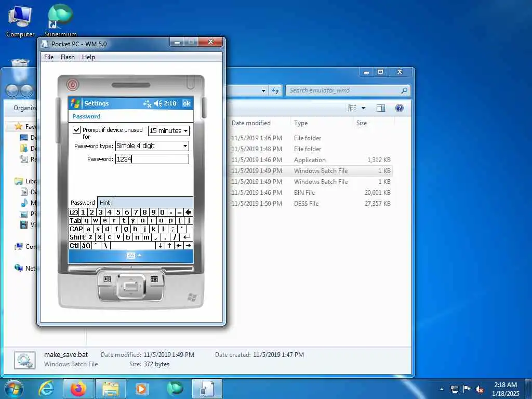Tap the ok button in Settings title bar

[x=187, y=103]
